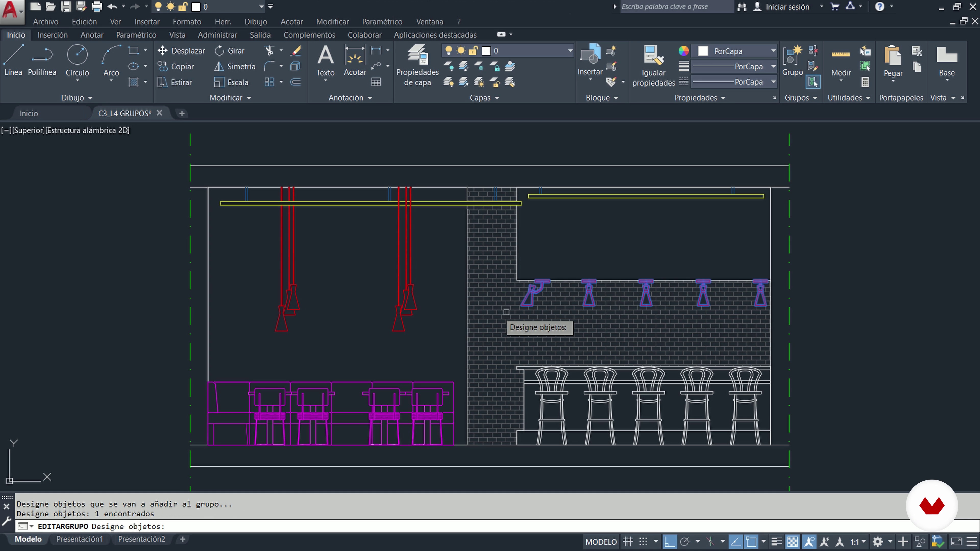Click the undo arrow icon
Viewport: 980px width, 551px height.
112,6
